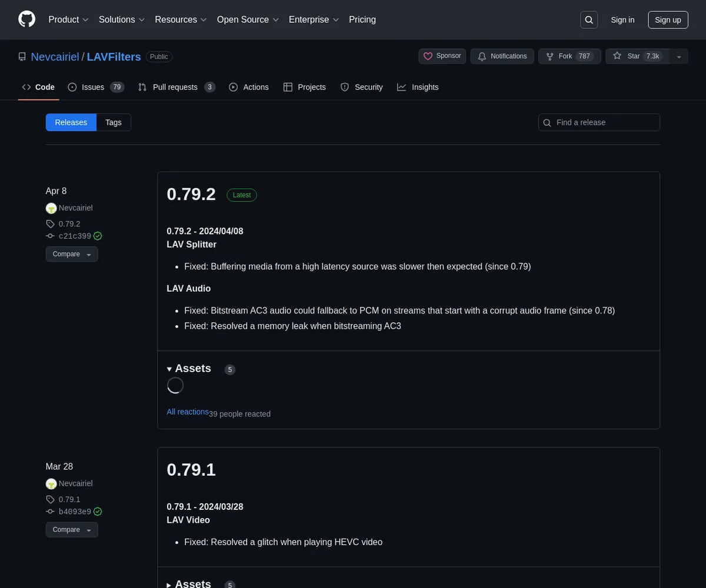Click the Sign up button
706x588 pixels.
[x=668, y=20]
